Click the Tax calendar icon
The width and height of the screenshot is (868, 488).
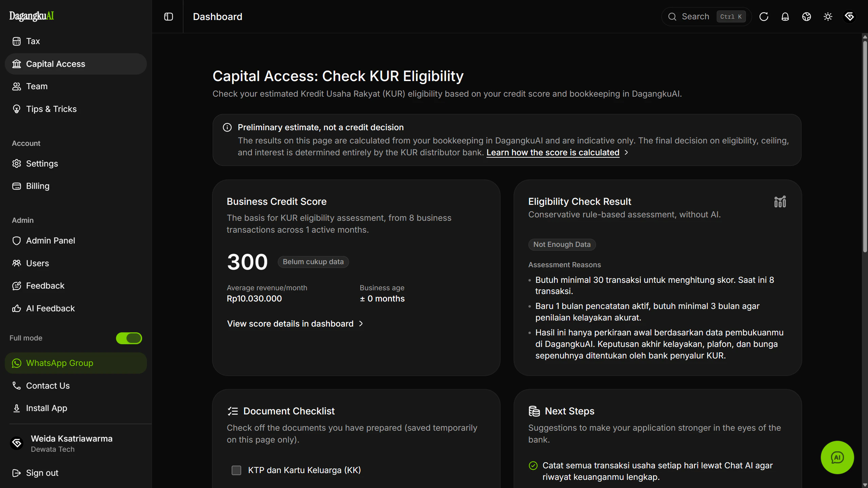17,41
